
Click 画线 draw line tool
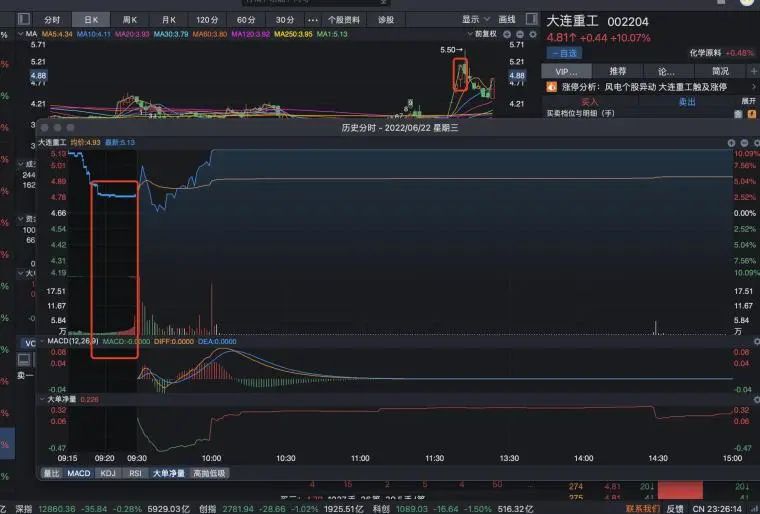tap(507, 19)
